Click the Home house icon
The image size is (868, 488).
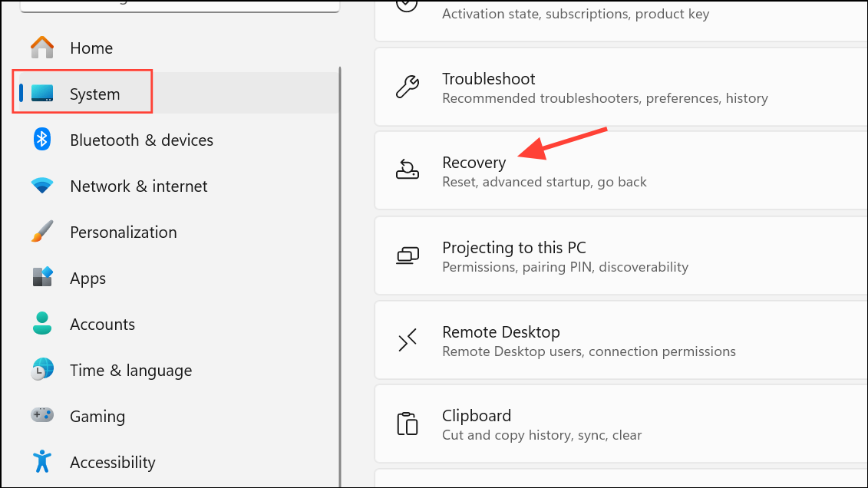coord(42,48)
